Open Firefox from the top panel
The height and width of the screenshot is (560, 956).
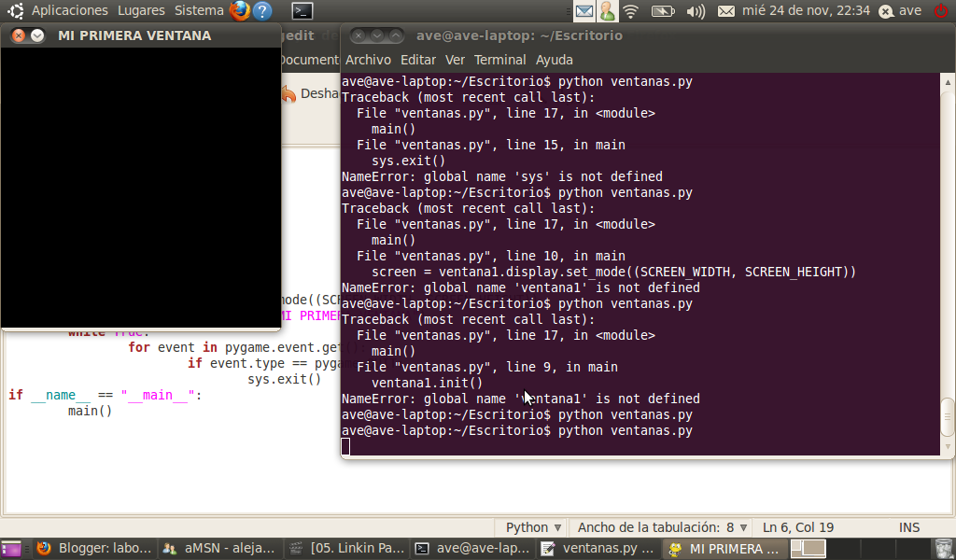click(240, 10)
